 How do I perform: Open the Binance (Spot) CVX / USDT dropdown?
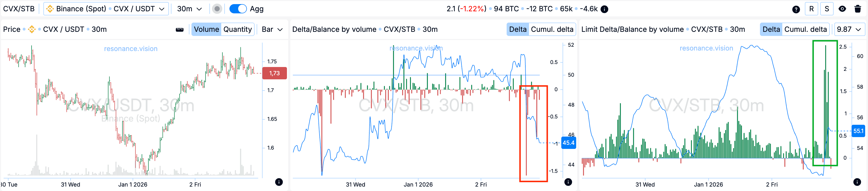pyautogui.click(x=105, y=9)
